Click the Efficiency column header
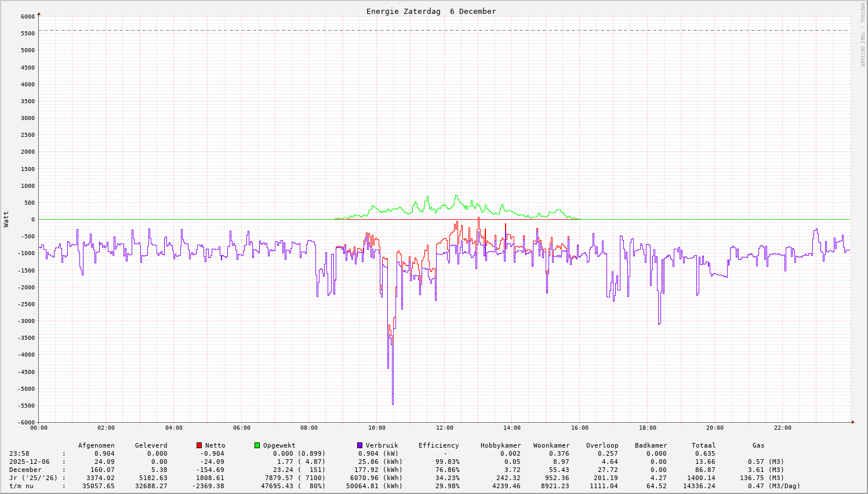Image resolution: width=868 pixels, height=494 pixels. coord(438,446)
